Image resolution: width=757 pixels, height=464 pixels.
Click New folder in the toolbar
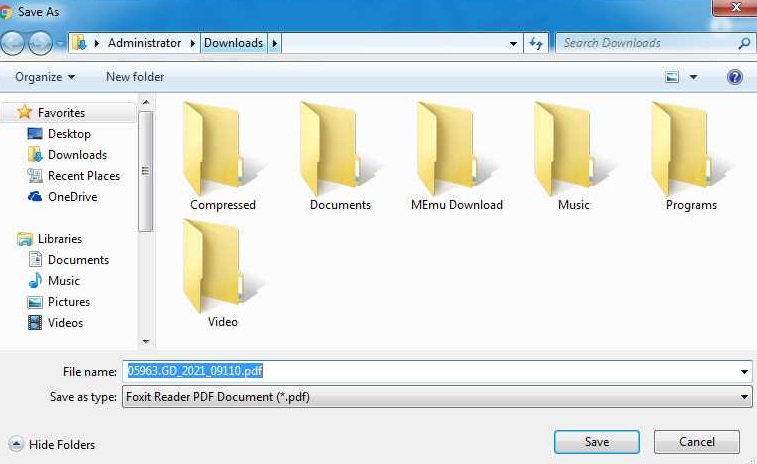(135, 77)
